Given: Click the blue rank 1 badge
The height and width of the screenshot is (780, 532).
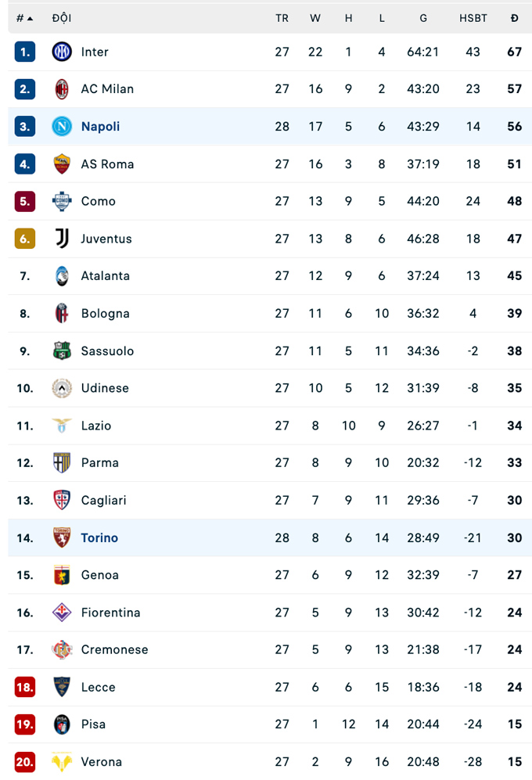Looking at the screenshot, I should coord(25,52).
